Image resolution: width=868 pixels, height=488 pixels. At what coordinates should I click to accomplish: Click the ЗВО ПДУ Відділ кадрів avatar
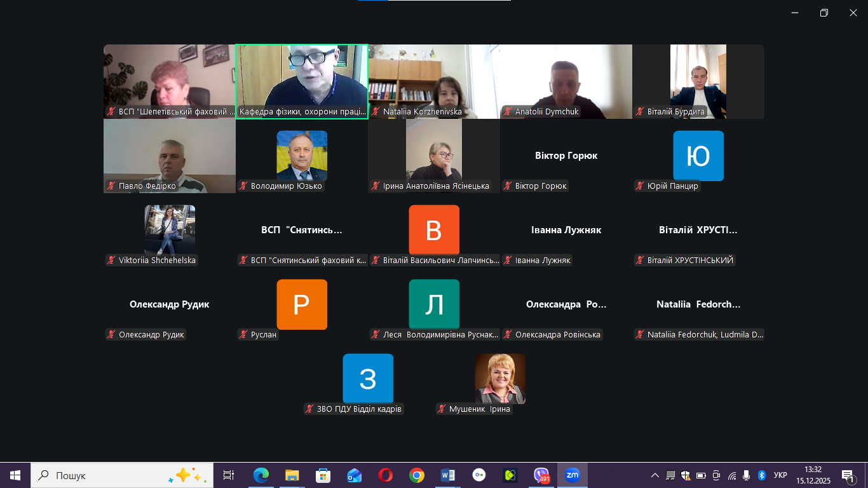point(368,379)
